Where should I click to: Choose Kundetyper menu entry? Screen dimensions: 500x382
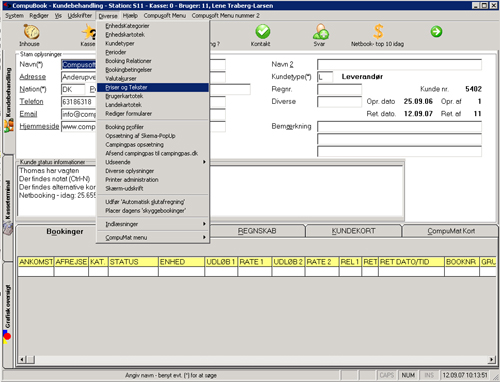pyautogui.click(x=153, y=43)
